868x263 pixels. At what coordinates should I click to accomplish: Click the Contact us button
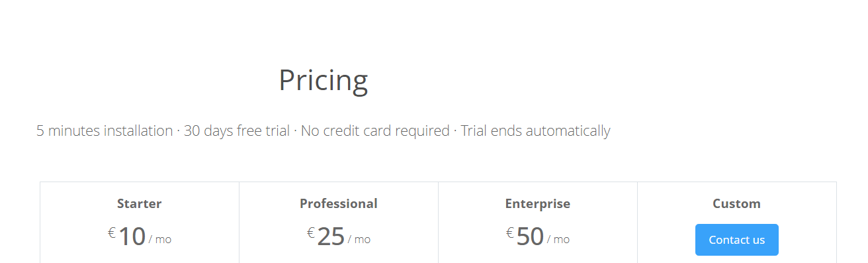click(x=736, y=240)
